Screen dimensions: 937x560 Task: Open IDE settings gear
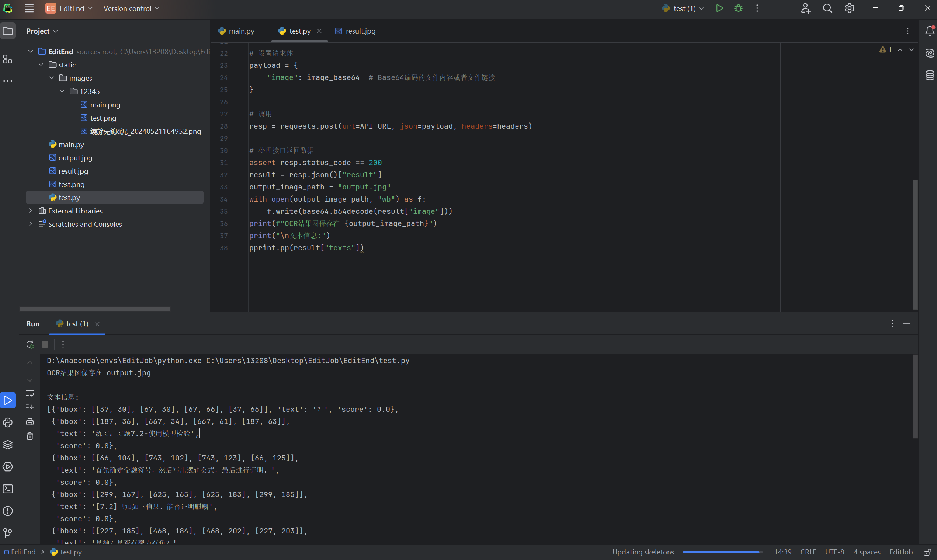[849, 8]
